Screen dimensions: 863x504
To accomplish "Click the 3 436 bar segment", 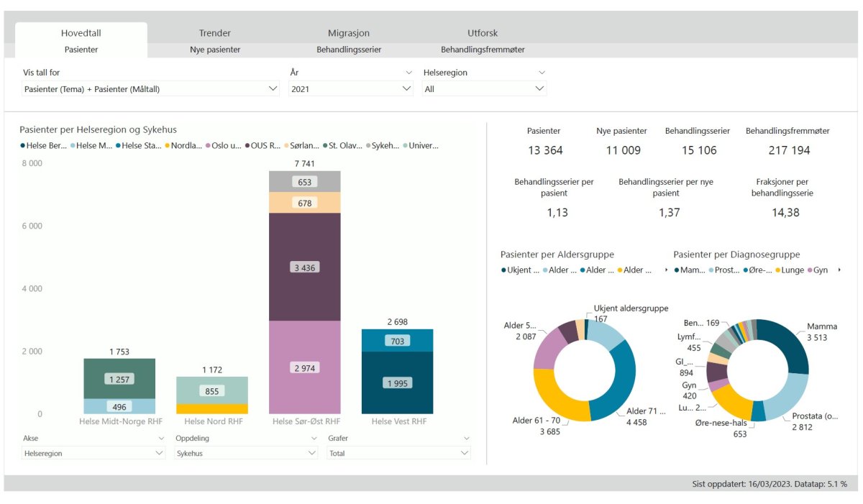I will (x=305, y=267).
